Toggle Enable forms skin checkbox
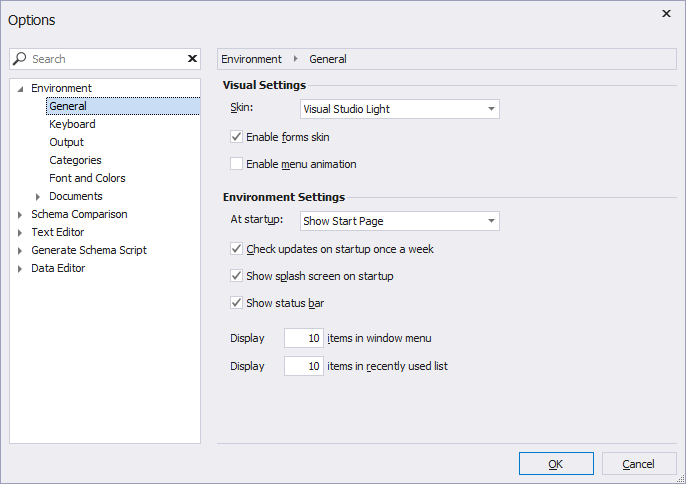 (236, 137)
